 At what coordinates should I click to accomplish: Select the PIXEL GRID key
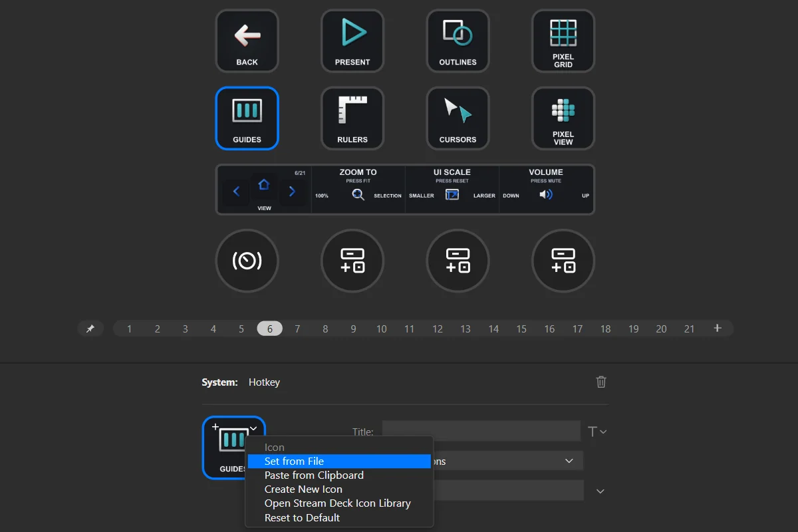coord(563,41)
